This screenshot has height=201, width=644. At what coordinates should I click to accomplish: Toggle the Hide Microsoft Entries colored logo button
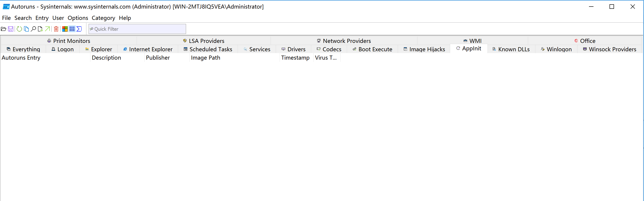65,29
